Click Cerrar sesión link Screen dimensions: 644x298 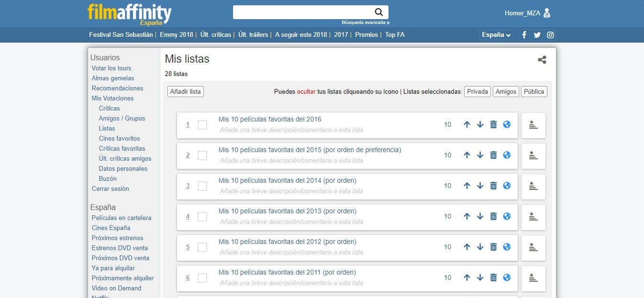click(x=111, y=188)
